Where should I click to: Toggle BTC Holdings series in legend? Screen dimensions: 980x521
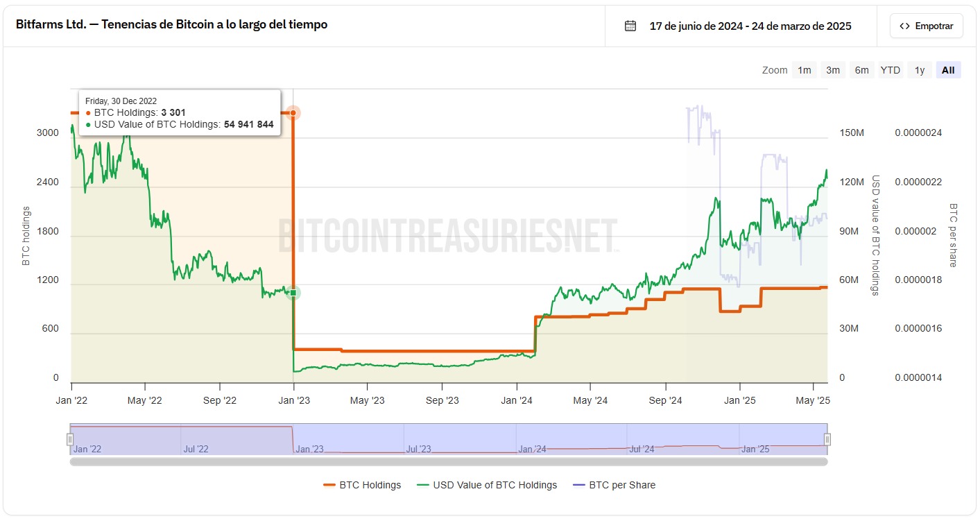(x=362, y=485)
